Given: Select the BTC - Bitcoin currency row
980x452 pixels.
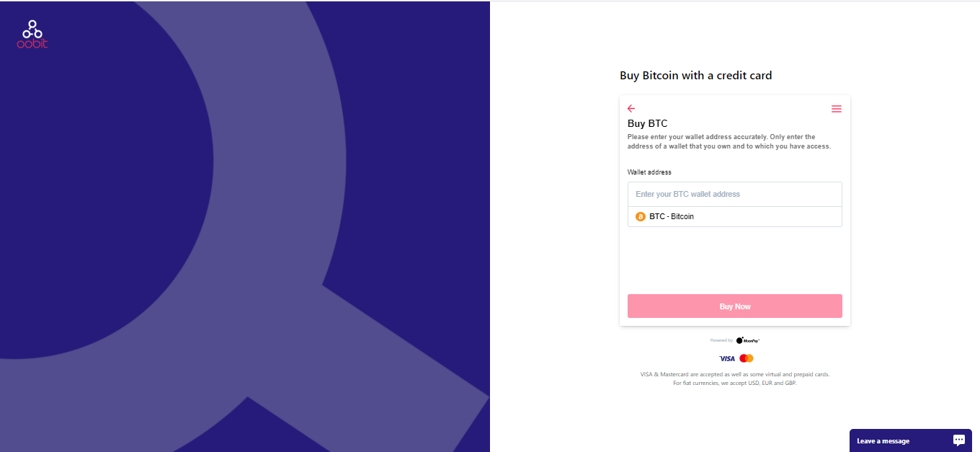Looking at the screenshot, I should tap(735, 216).
